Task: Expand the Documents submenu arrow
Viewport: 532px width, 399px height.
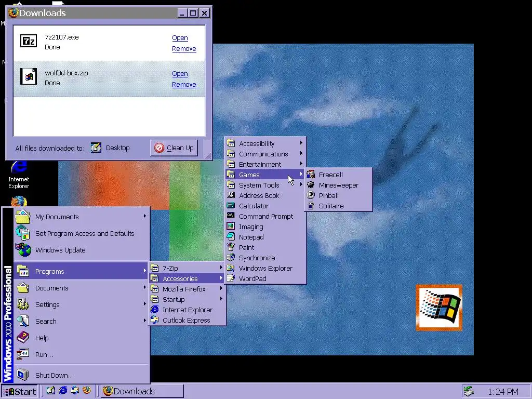Action: pyautogui.click(x=145, y=287)
